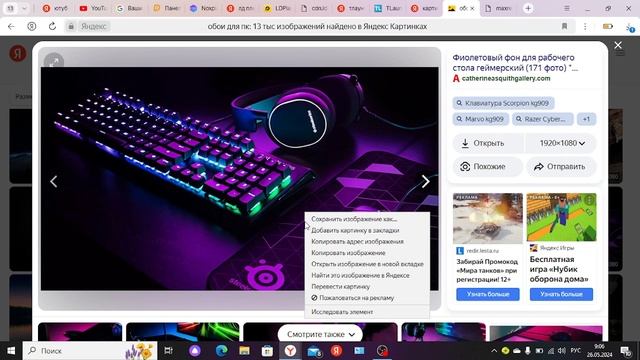
Task: Open the Yandex home round icon in toolbar
Action: [x=31, y=27]
